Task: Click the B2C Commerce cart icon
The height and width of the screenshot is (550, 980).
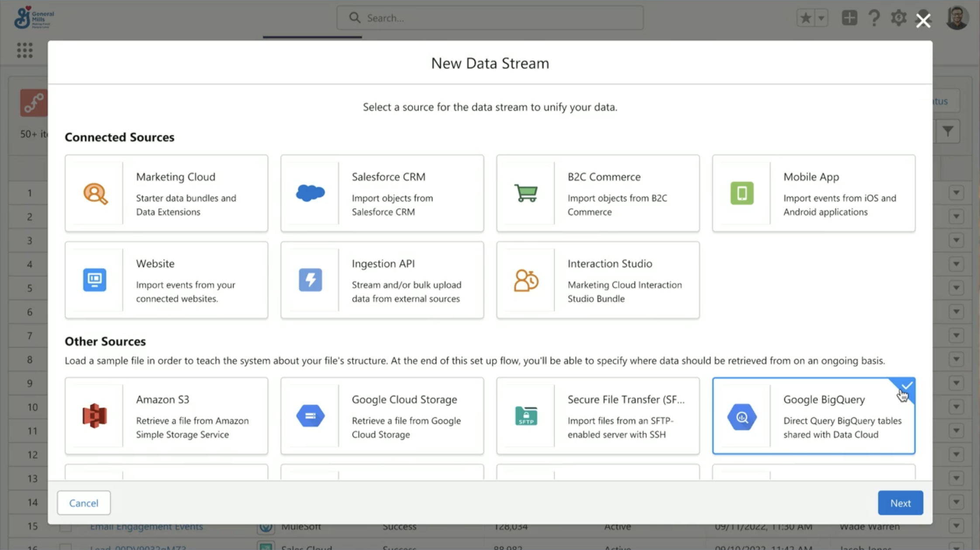Action: tap(526, 193)
